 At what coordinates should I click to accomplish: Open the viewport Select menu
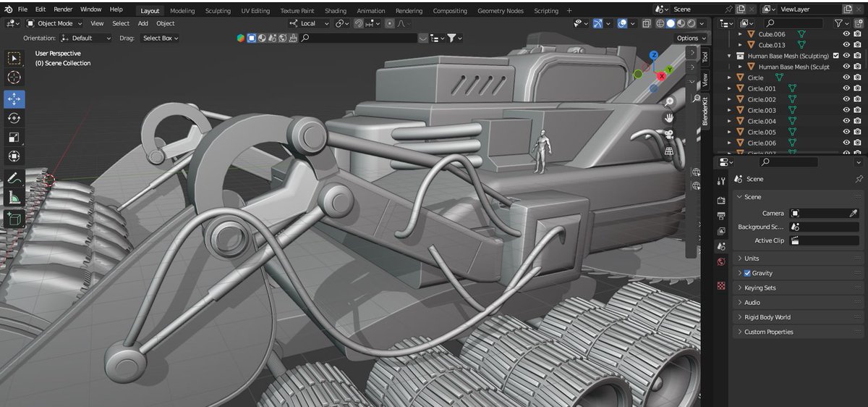point(120,23)
